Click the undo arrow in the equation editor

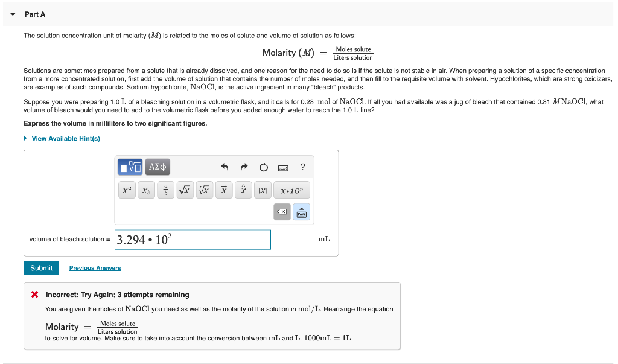[225, 167]
